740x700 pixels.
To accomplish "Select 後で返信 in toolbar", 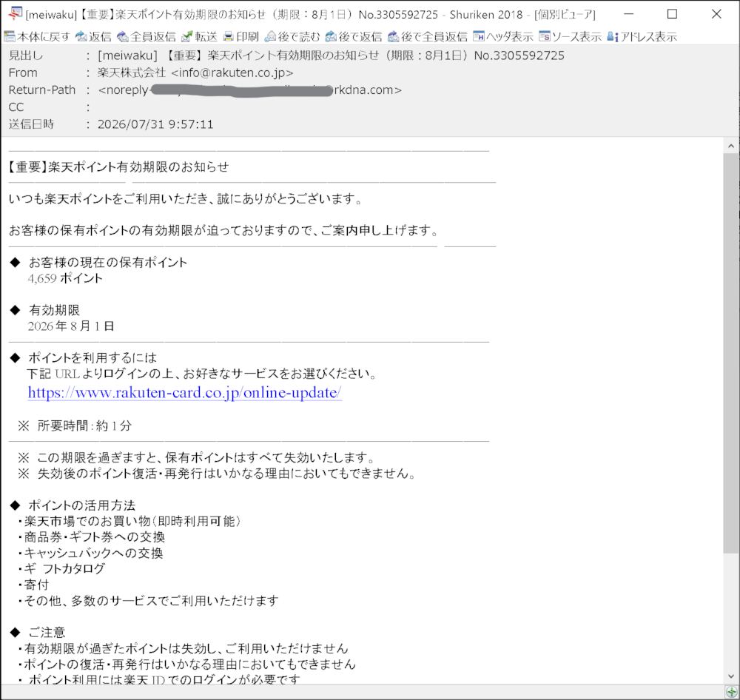I will [x=354, y=36].
